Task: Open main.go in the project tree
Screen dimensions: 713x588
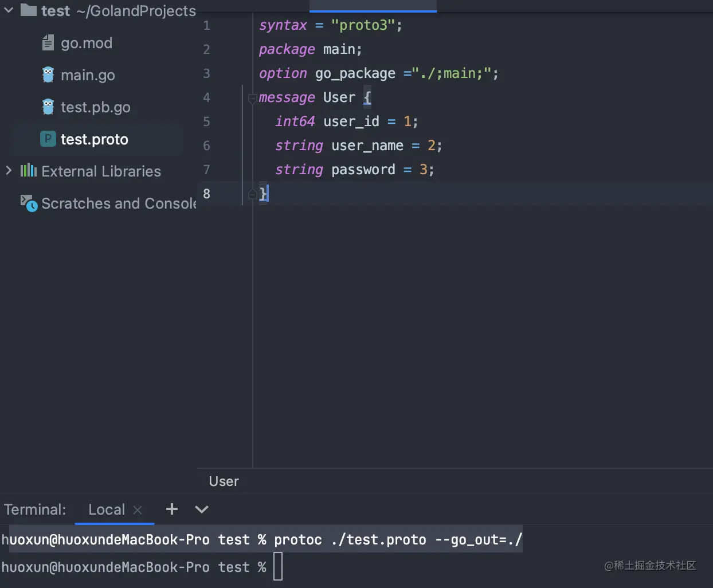Action: 88,75
